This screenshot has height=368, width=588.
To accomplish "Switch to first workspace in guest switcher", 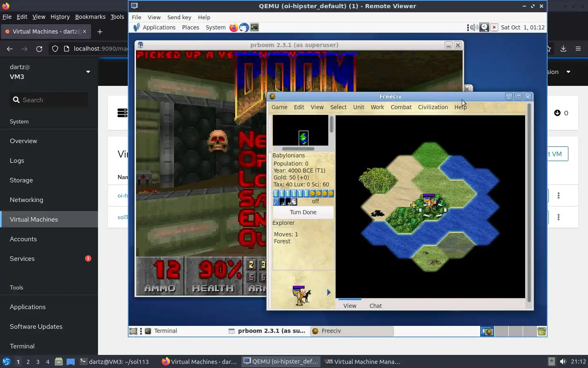I will click(x=487, y=331).
